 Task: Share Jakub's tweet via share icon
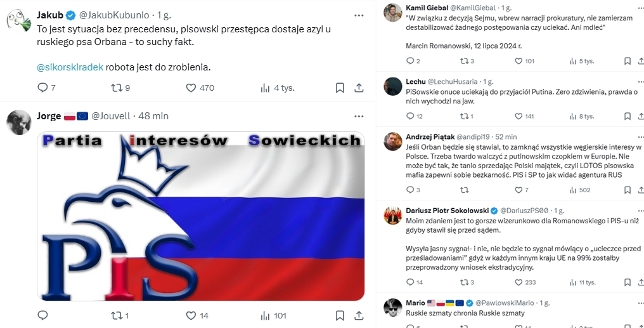tap(359, 88)
